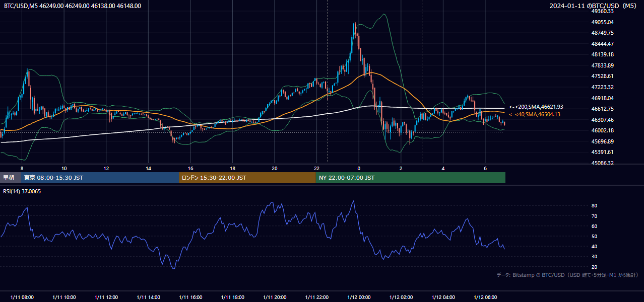Click RSI axis level 40
The width and height of the screenshot is (644, 302).
point(594,246)
